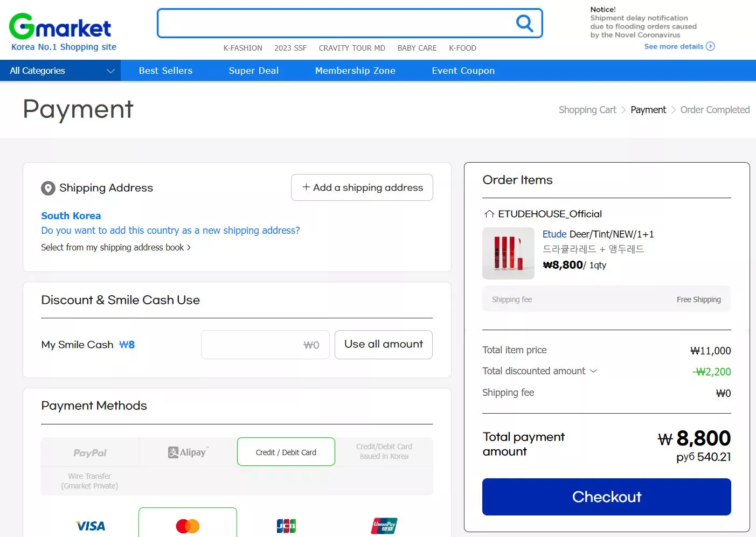Click Add a shipping address button
This screenshot has width=756, height=537.
click(362, 187)
